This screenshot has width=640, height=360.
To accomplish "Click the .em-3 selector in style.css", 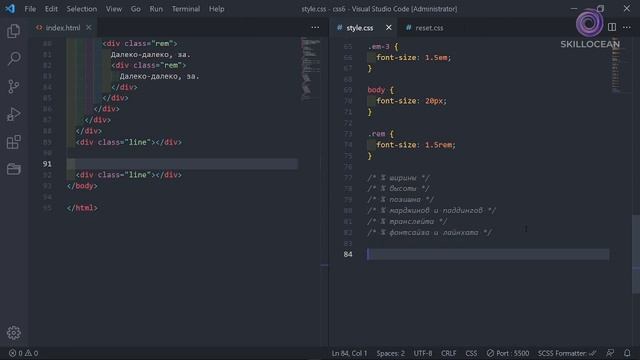I will 378,47.
